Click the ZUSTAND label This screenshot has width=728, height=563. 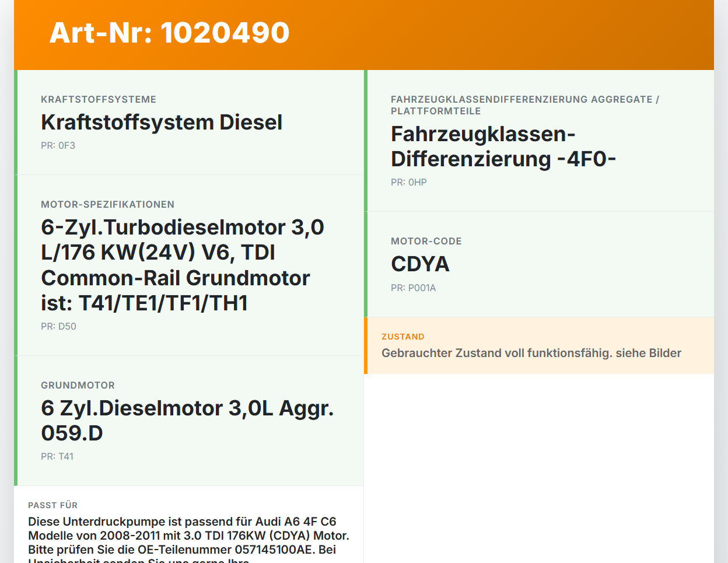403,337
